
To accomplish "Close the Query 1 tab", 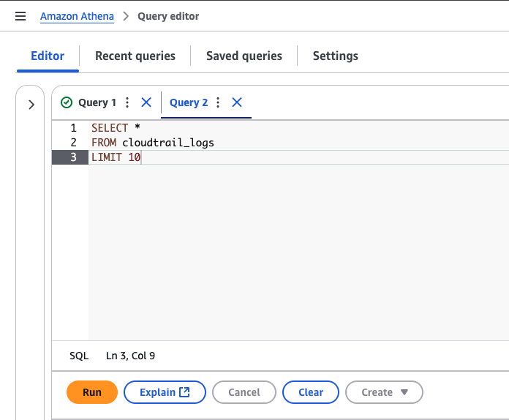I will tap(146, 102).
